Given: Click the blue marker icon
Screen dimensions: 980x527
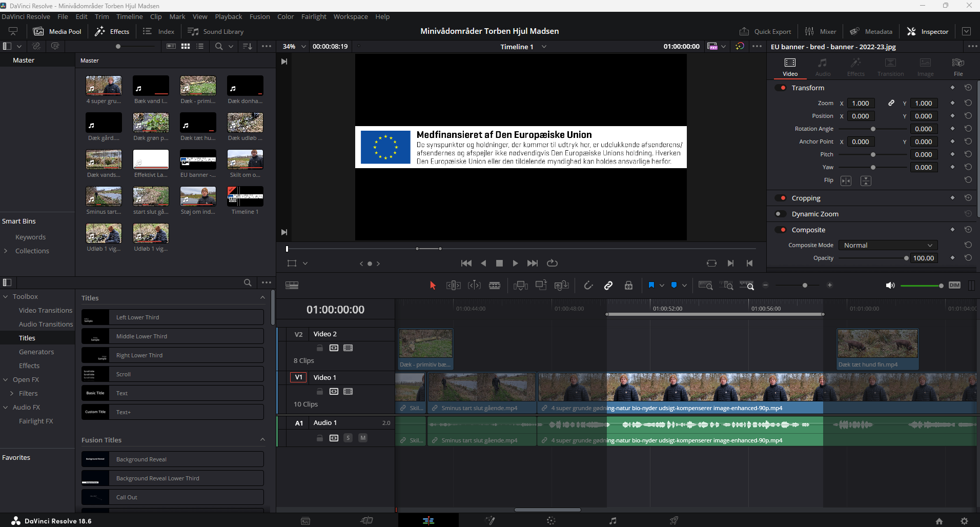Looking at the screenshot, I should click(674, 285).
